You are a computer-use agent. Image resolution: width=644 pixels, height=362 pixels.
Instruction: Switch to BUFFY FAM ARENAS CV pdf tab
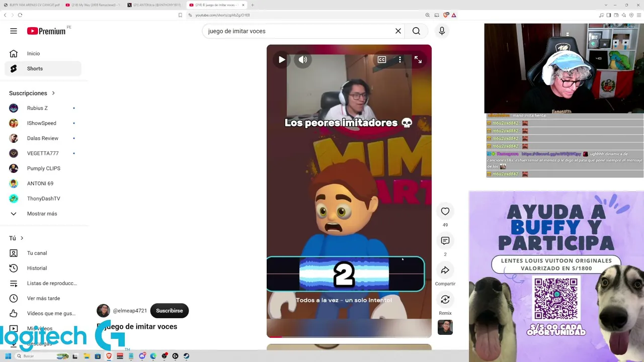(x=31, y=5)
